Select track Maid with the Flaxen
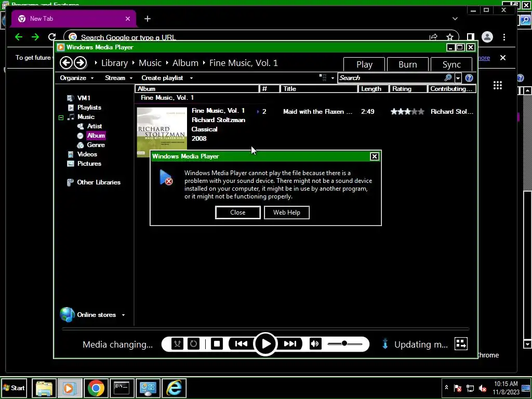Image resolution: width=532 pixels, height=399 pixels. (317, 112)
